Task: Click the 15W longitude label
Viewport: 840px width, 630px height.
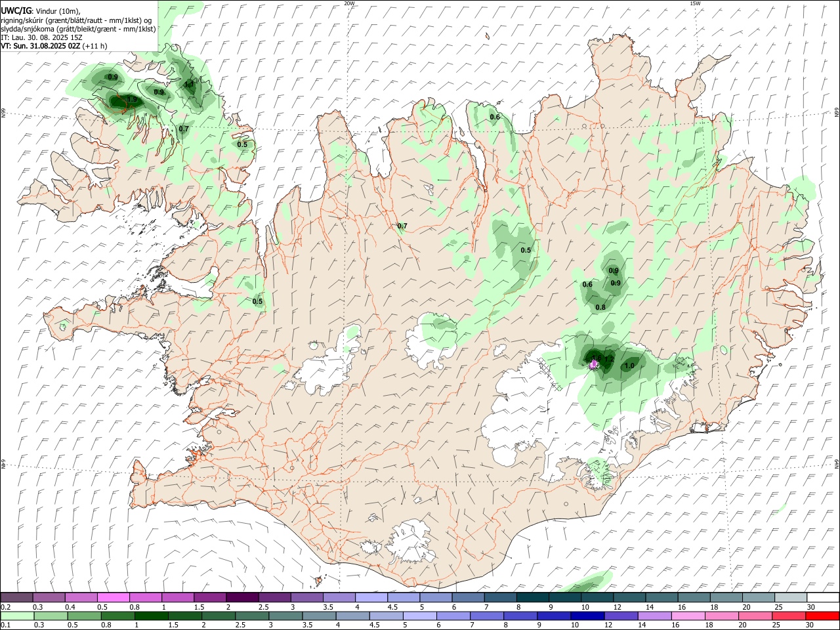Action: [695, 3]
